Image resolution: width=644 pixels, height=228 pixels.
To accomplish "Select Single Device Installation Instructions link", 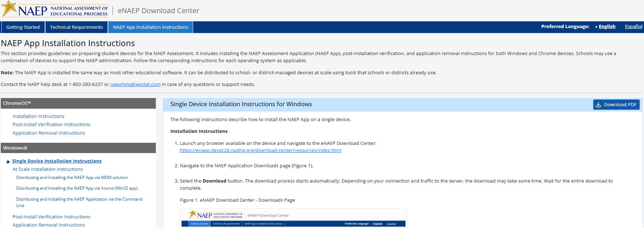I will [x=57, y=161].
